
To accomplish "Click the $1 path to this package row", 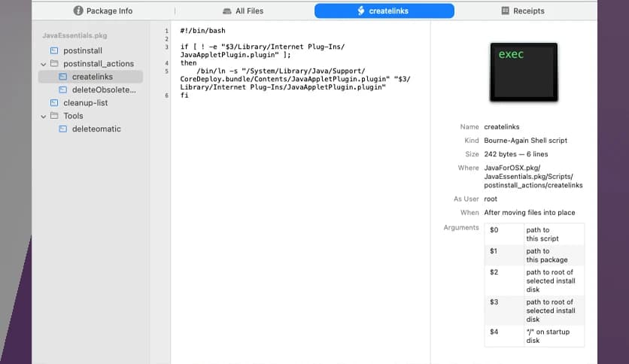I will [534, 256].
